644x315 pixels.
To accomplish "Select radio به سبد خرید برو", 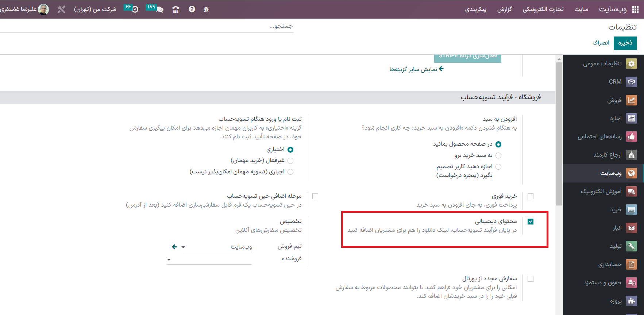I will 498,155.
